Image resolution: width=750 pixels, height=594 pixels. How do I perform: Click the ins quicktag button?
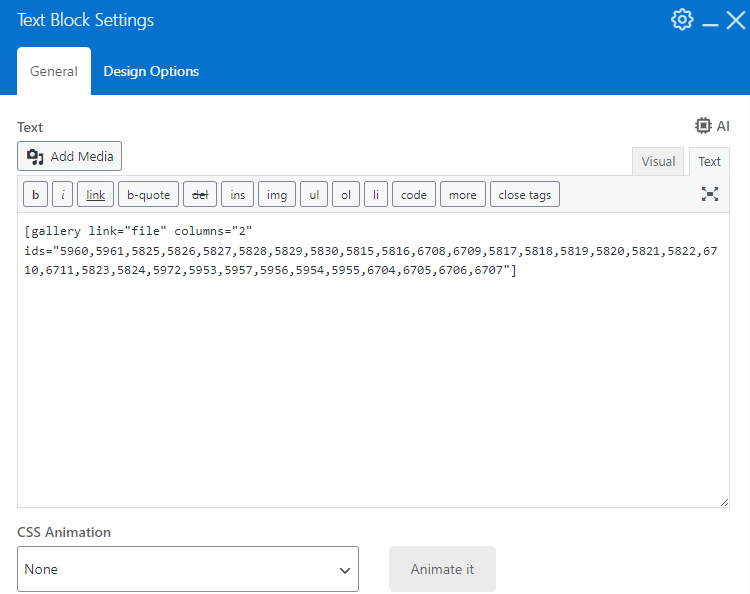pyautogui.click(x=237, y=195)
